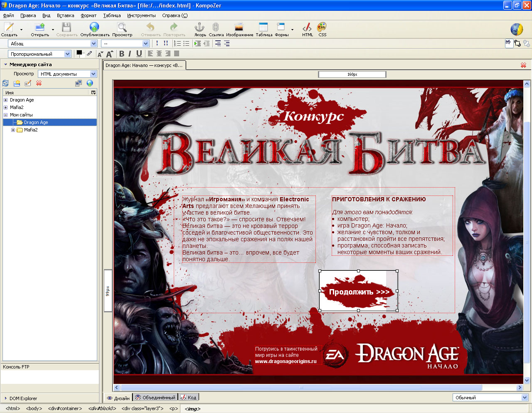Click the KompoZer globe logo throbber

pyautogui.click(x=517, y=29)
